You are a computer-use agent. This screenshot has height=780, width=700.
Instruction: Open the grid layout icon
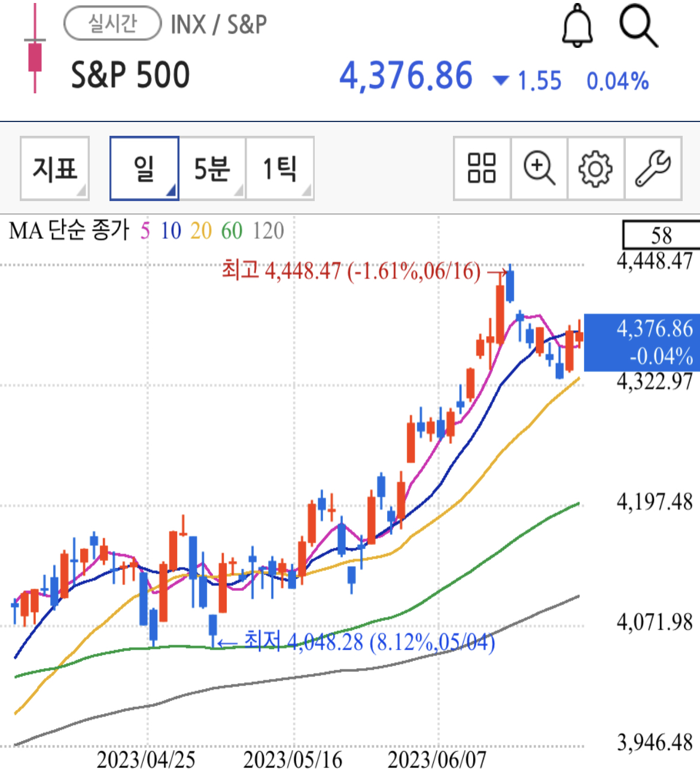click(482, 168)
